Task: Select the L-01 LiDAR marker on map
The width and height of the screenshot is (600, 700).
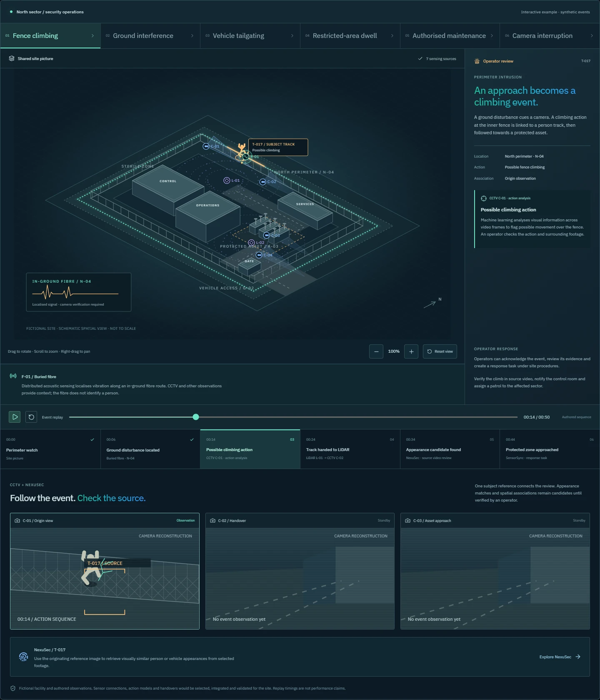Action: pos(227,181)
